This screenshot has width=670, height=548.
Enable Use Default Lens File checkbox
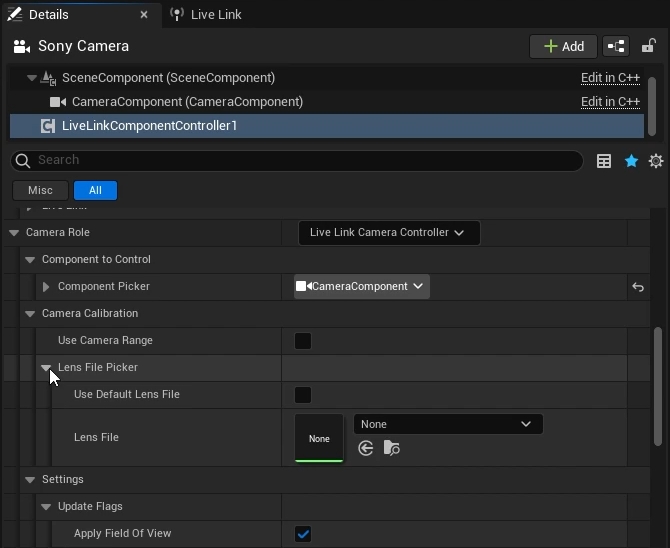[303, 395]
